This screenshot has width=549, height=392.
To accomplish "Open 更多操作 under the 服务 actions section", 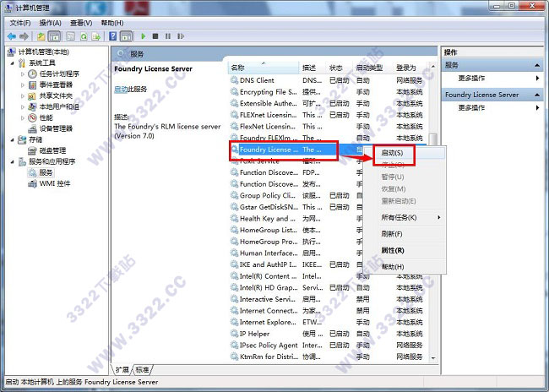I will 471,78.
